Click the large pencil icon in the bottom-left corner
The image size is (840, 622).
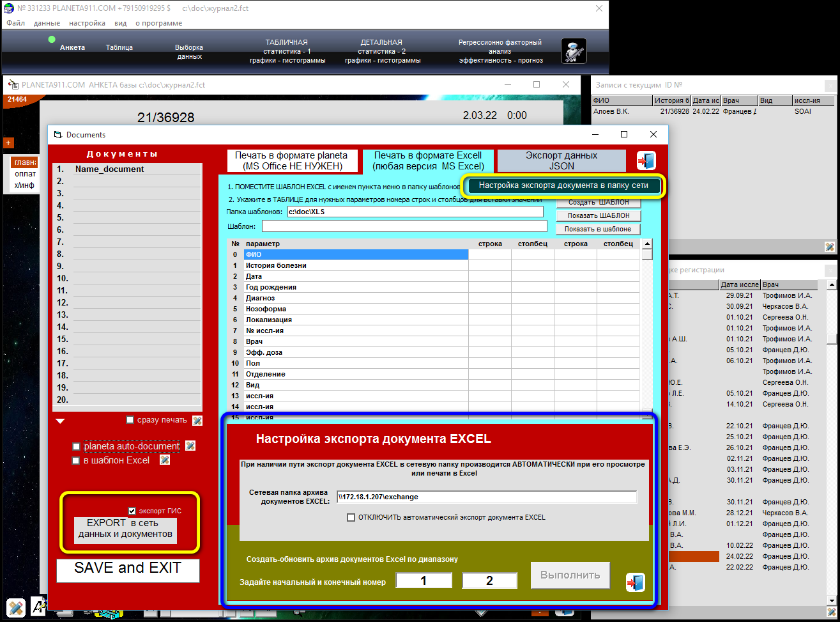pos(16,607)
